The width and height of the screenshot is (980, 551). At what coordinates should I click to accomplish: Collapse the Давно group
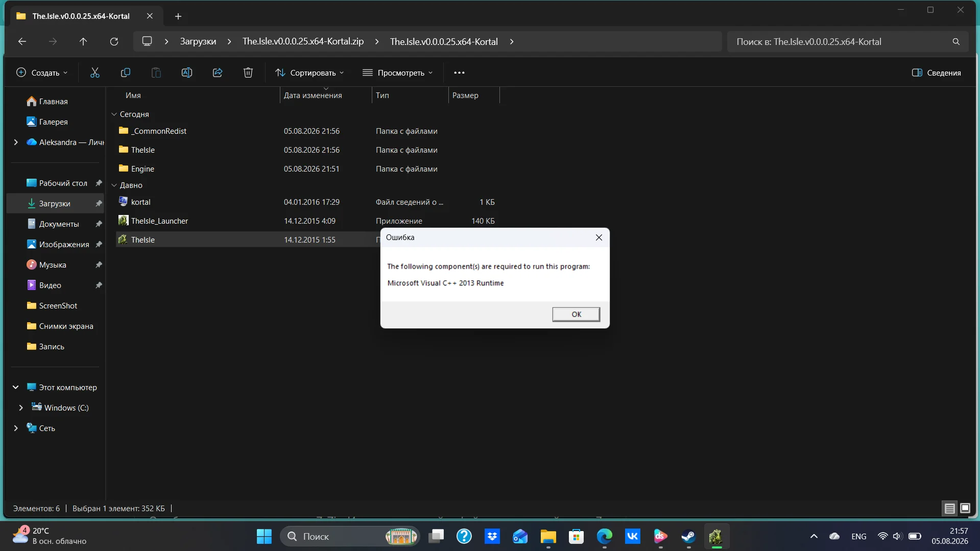click(114, 185)
